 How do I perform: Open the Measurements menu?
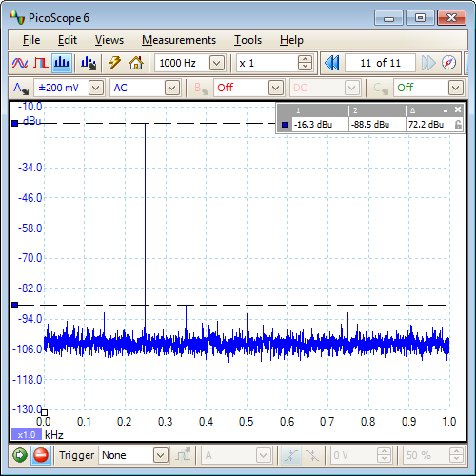(179, 40)
